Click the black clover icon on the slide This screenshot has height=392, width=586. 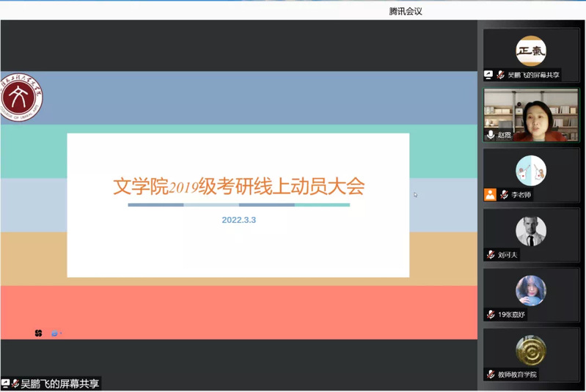[x=38, y=333]
